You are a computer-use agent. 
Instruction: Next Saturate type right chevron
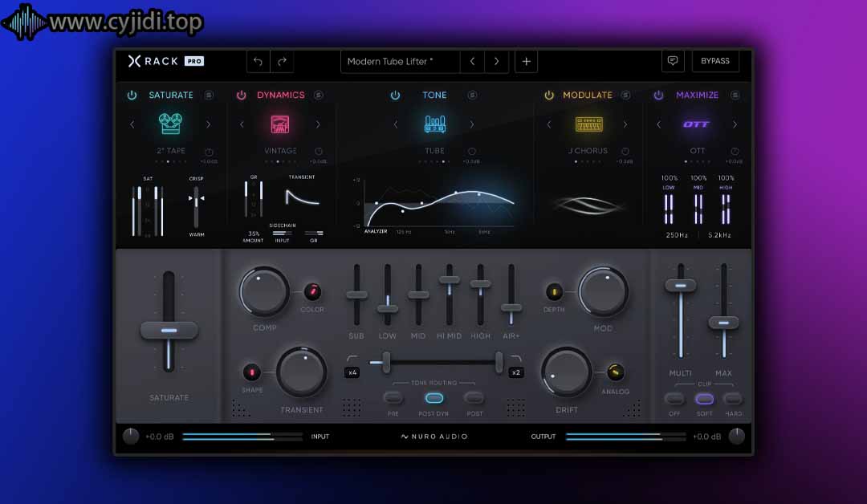coord(209,124)
